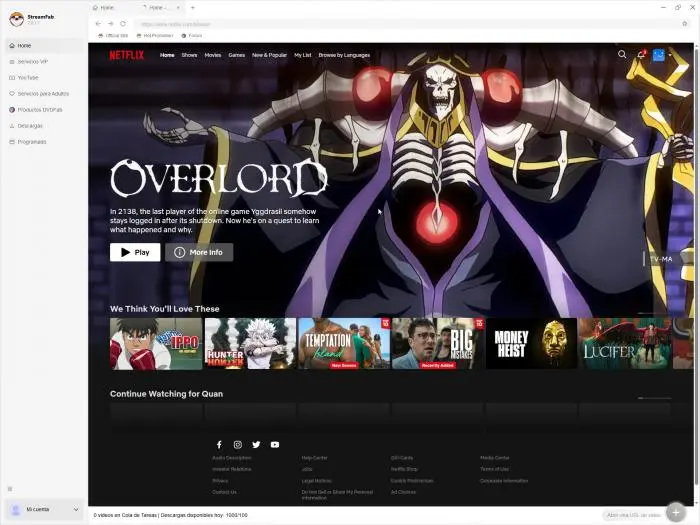This screenshot has width=700, height=525.
Task: Select Movies in the Netflix navigation
Action: (x=213, y=55)
